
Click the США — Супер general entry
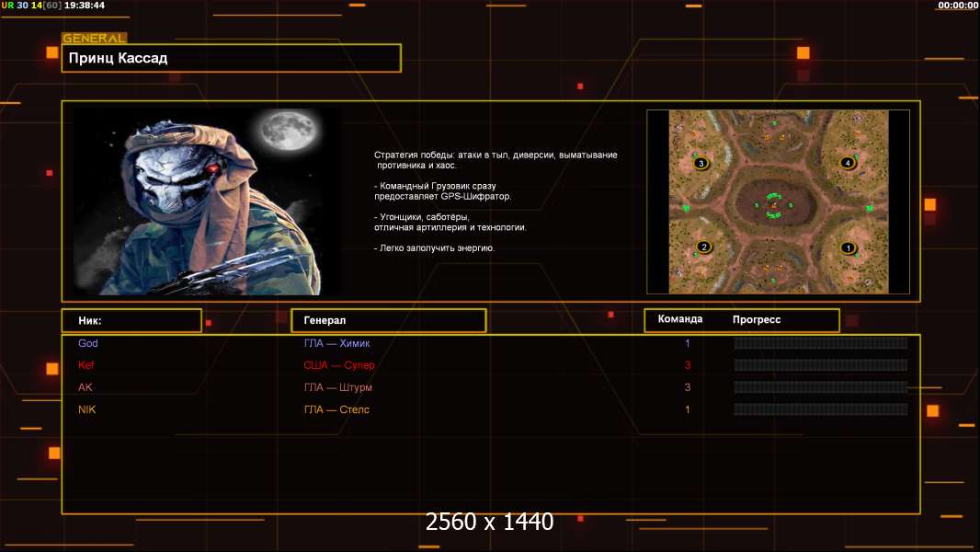(339, 365)
